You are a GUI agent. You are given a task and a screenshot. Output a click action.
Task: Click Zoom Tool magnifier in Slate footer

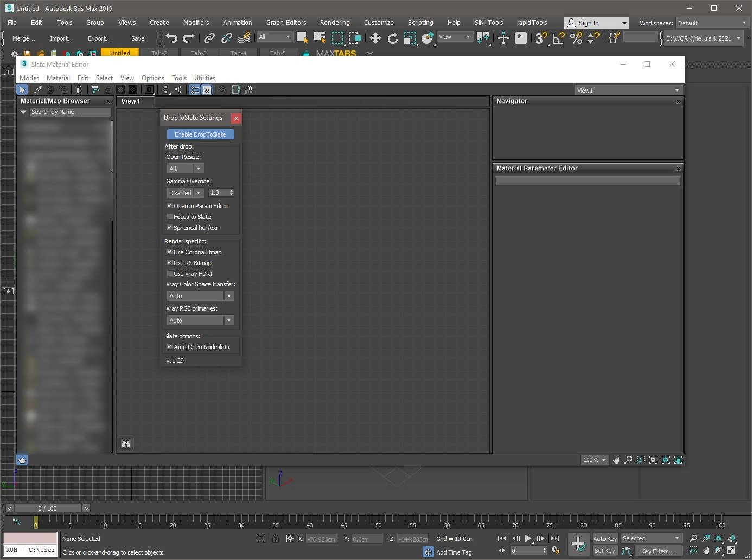tap(628, 460)
